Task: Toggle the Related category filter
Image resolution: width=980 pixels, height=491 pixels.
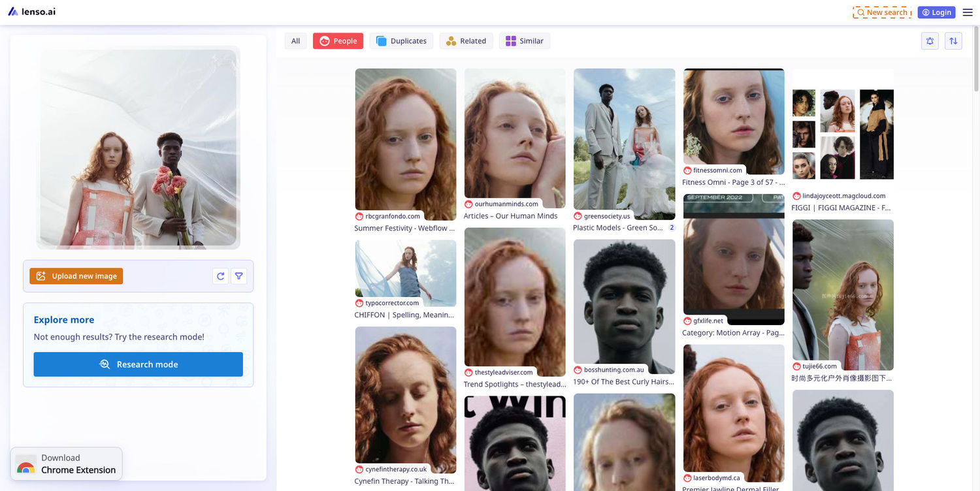Action: click(x=466, y=41)
